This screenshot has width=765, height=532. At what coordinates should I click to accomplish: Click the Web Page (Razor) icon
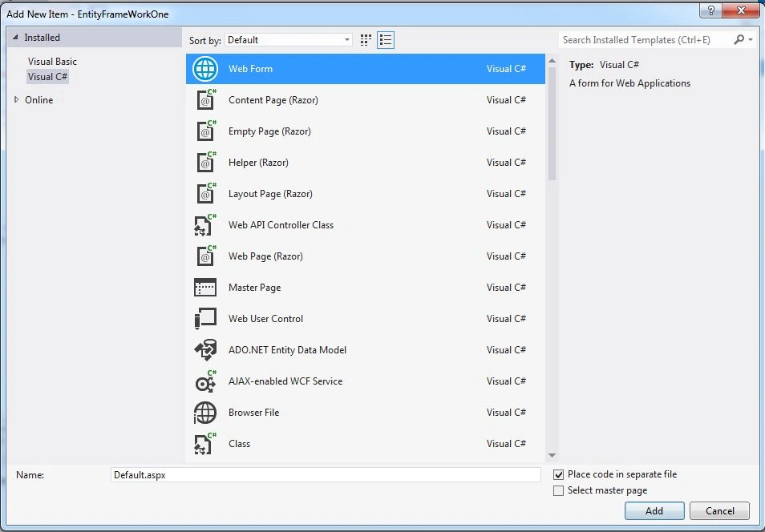(x=205, y=256)
